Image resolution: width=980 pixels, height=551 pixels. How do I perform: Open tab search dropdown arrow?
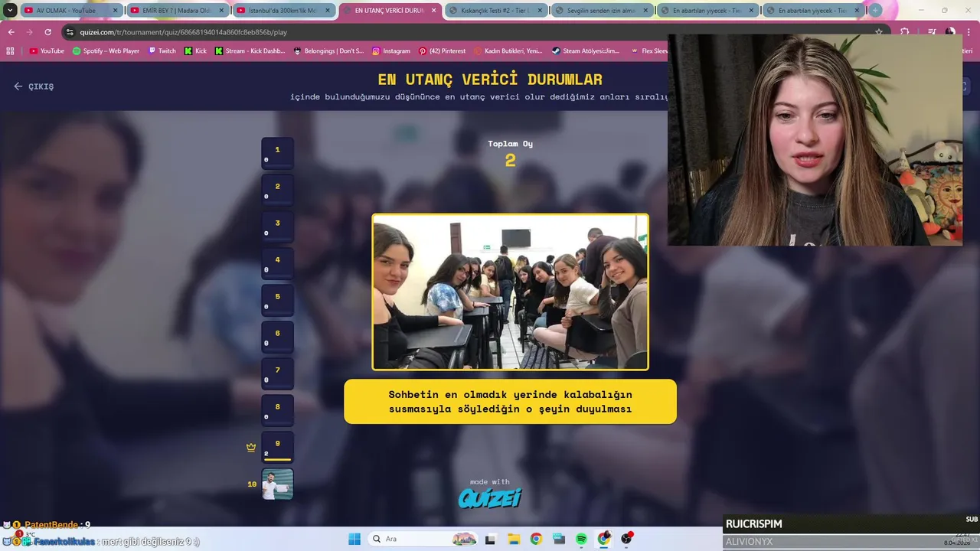click(x=10, y=11)
